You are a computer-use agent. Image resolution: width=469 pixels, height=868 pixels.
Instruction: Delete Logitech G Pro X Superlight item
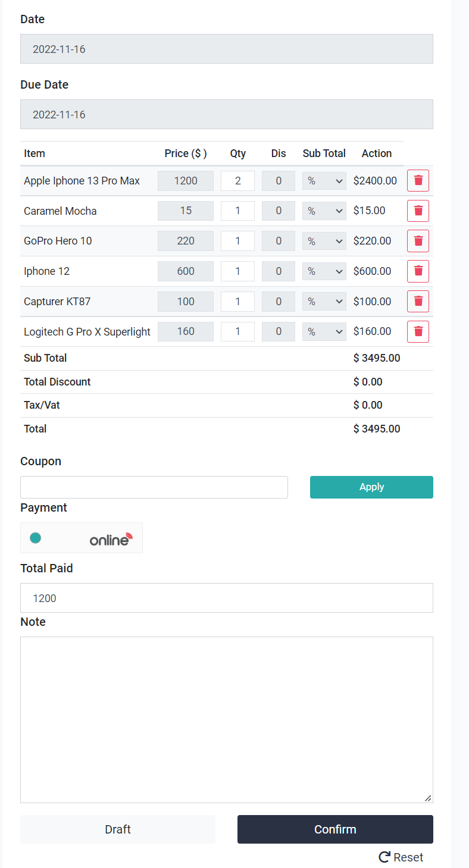click(x=418, y=331)
